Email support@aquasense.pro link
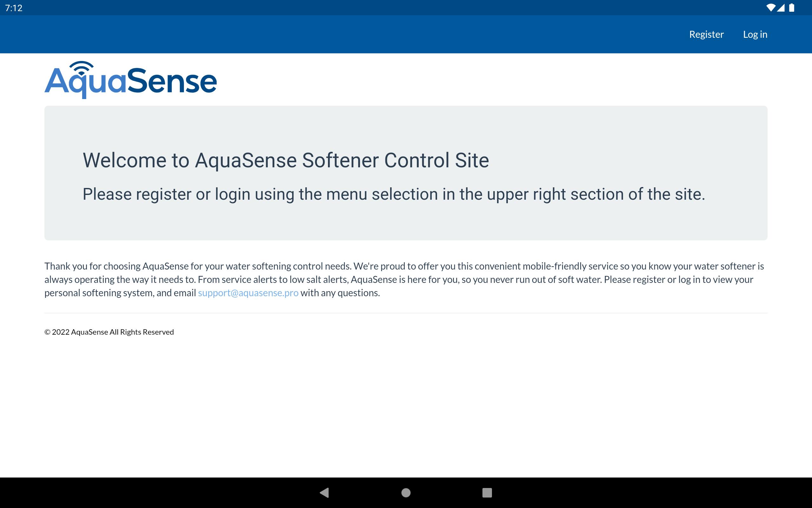This screenshot has width=812, height=508. click(x=248, y=293)
